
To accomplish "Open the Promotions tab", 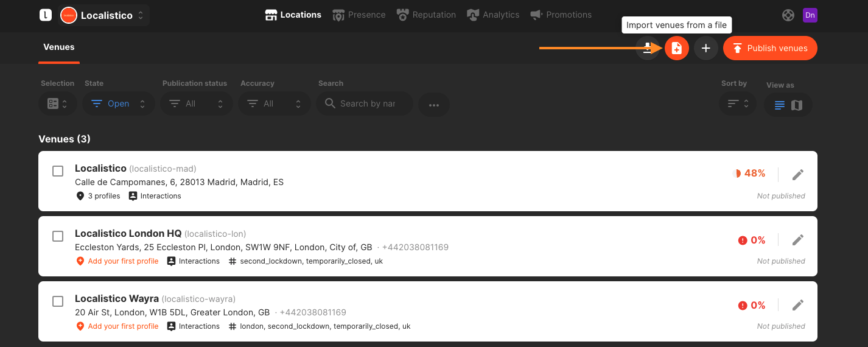I will 561,15.
